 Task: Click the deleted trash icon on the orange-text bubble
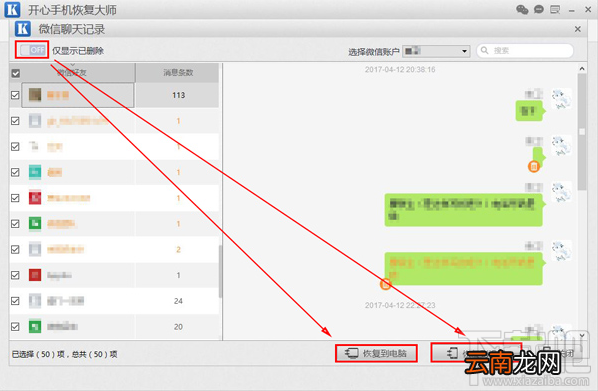tap(386, 283)
